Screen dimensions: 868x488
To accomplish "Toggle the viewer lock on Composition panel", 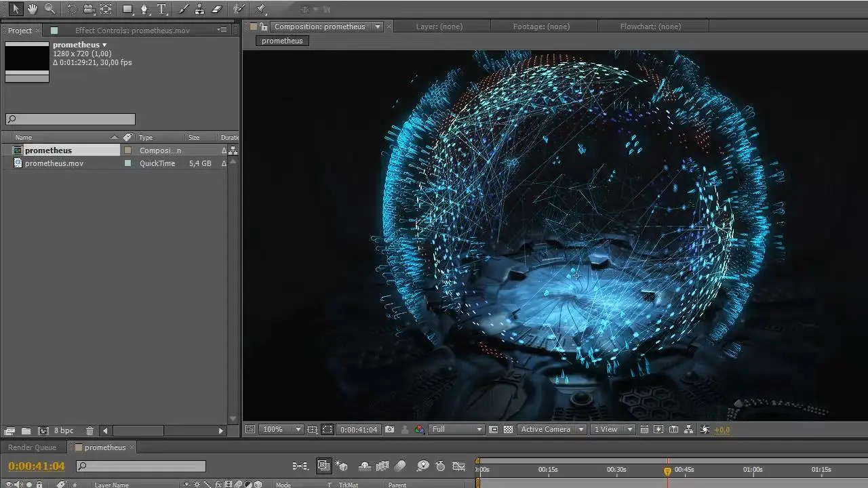I will coord(262,26).
